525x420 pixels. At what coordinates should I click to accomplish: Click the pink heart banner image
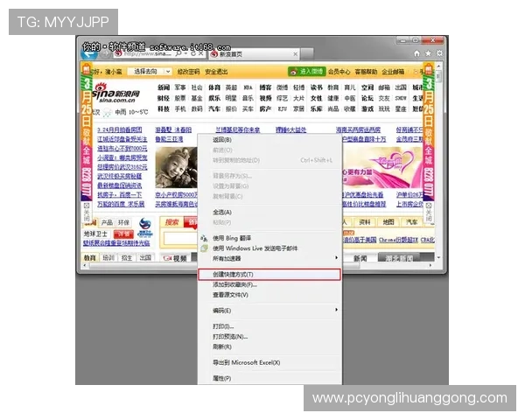382,167
